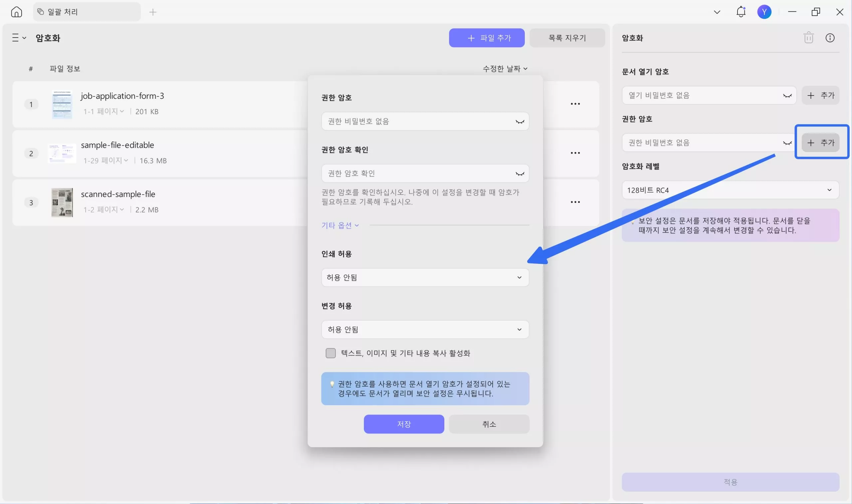Open the 인쇄 허용 dropdown
This screenshot has width=852, height=504.
click(425, 277)
